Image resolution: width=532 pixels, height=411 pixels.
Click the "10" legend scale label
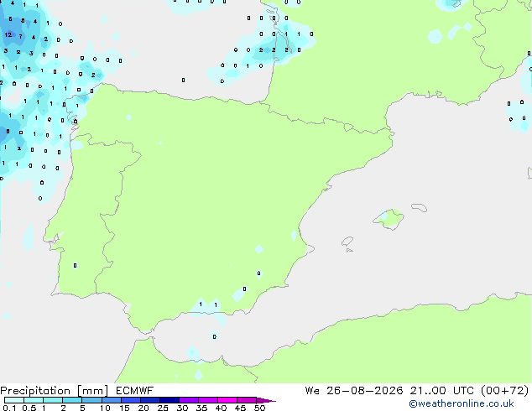click(105, 408)
